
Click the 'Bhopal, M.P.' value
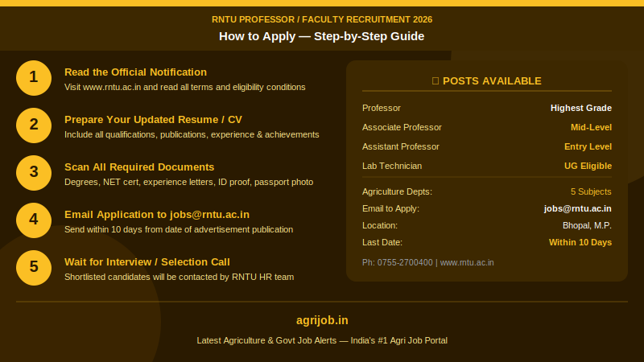pyautogui.click(x=587, y=225)
